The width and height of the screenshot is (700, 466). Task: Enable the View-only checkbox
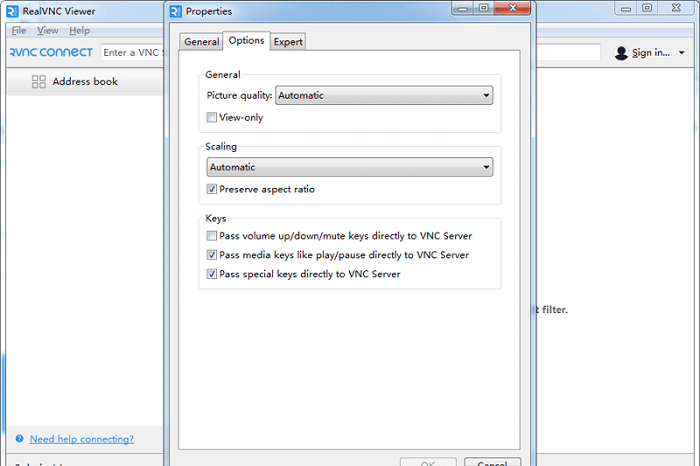(212, 117)
